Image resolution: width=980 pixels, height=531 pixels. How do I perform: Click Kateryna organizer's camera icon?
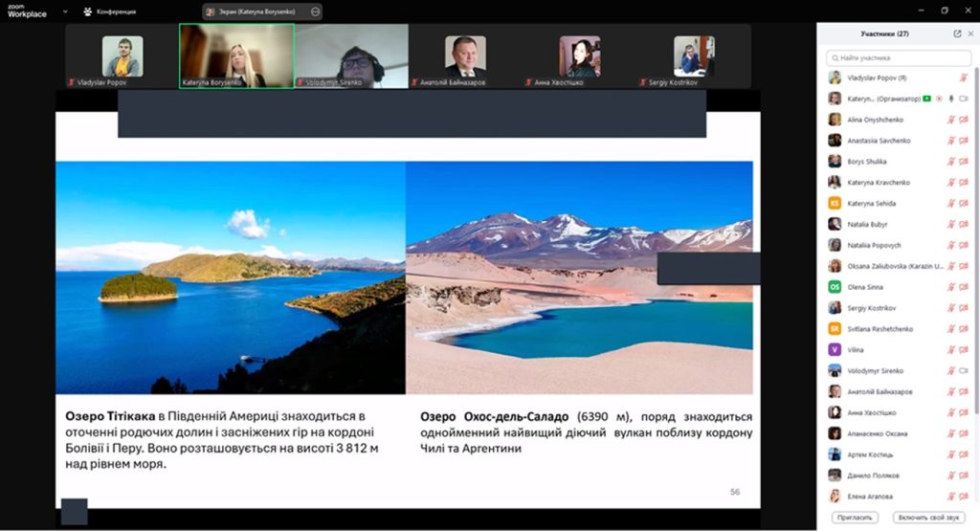964,99
